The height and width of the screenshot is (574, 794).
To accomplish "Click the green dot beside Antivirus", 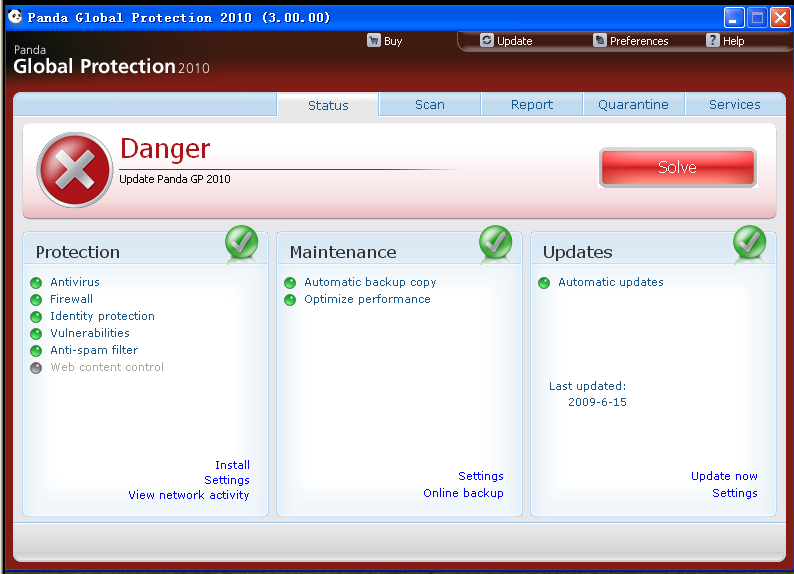I will click(36, 282).
